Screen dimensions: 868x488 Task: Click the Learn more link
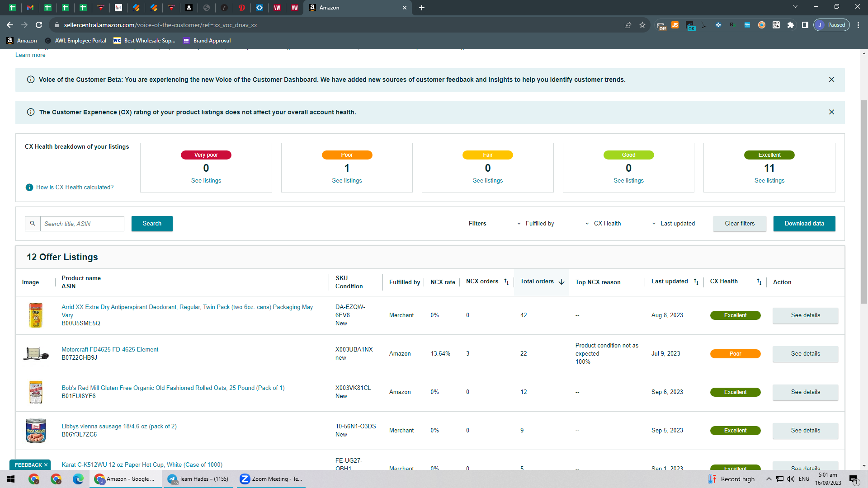click(x=30, y=55)
